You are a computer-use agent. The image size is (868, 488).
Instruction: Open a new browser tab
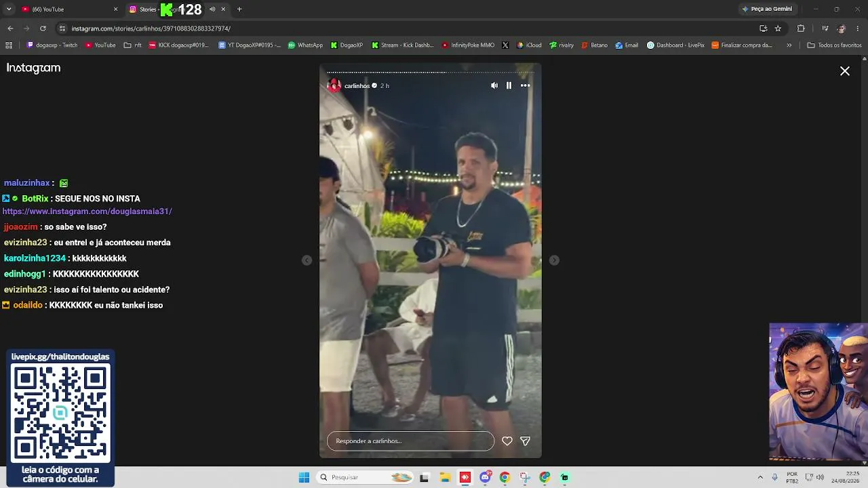[239, 9]
